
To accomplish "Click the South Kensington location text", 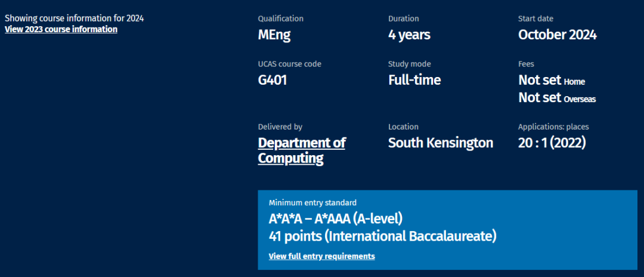I will [x=440, y=143].
